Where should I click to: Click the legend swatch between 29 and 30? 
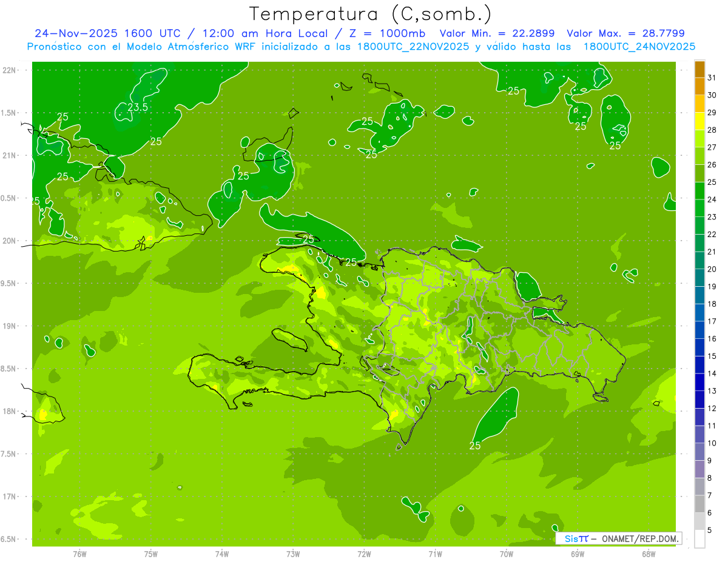click(699, 104)
